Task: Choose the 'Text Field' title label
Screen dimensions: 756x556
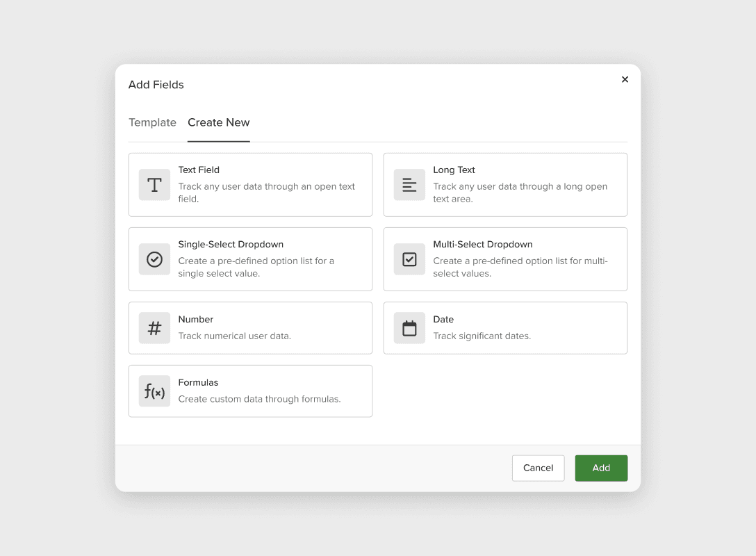Action: (199, 170)
